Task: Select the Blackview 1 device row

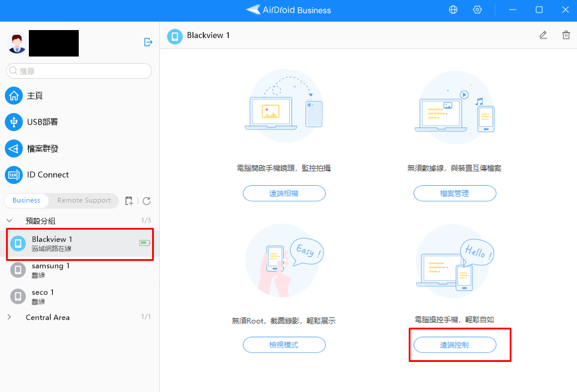Action: (79, 243)
